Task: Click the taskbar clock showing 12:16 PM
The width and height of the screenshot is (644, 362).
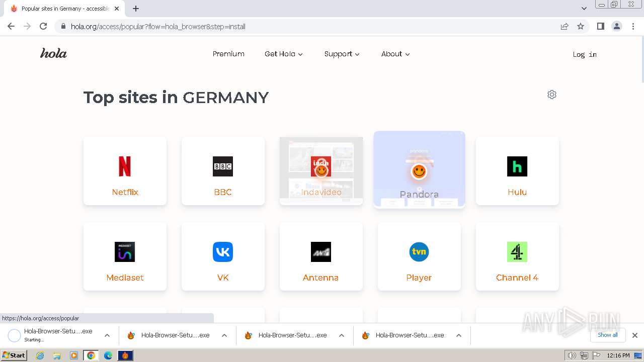Action: [x=618, y=355]
